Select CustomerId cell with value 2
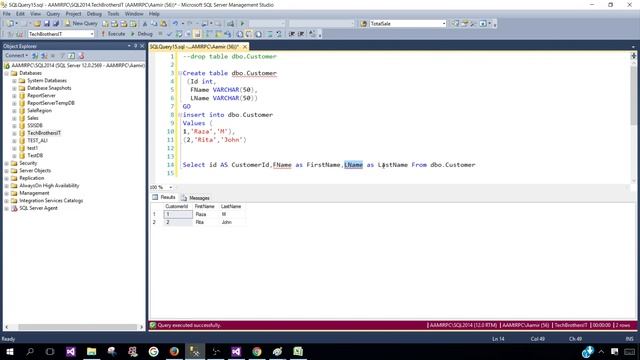640x360 pixels. 178,222
